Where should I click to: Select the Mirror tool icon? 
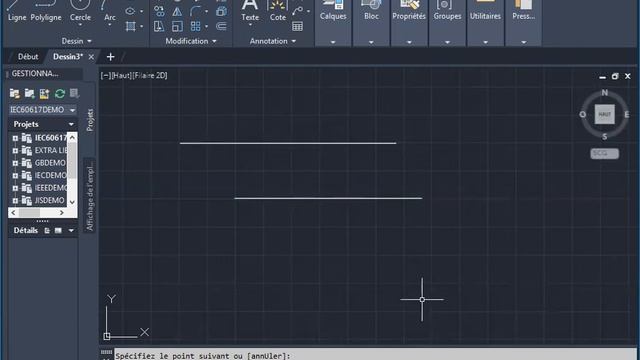tap(177, 11)
